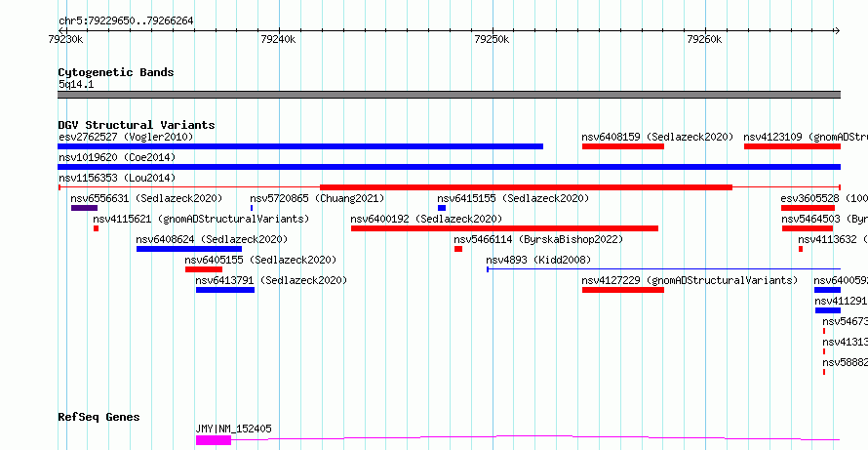Click the chr5:79229650..79266264 coordinate label
Viewport: 868px width, 450px height.
(126, 21)
